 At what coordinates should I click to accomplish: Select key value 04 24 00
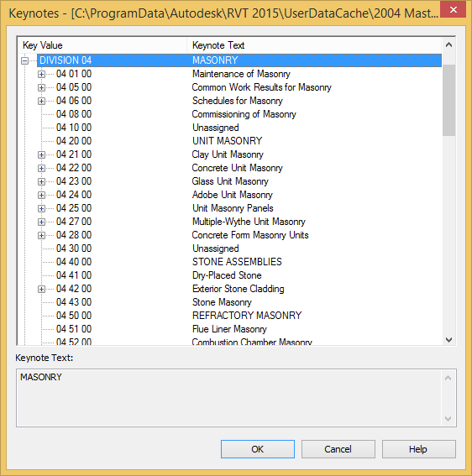(x=74, y=195)
